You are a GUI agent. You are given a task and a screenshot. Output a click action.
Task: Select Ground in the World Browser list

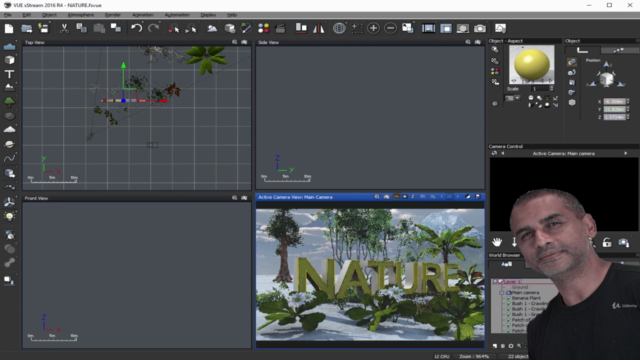click(520, 287)
